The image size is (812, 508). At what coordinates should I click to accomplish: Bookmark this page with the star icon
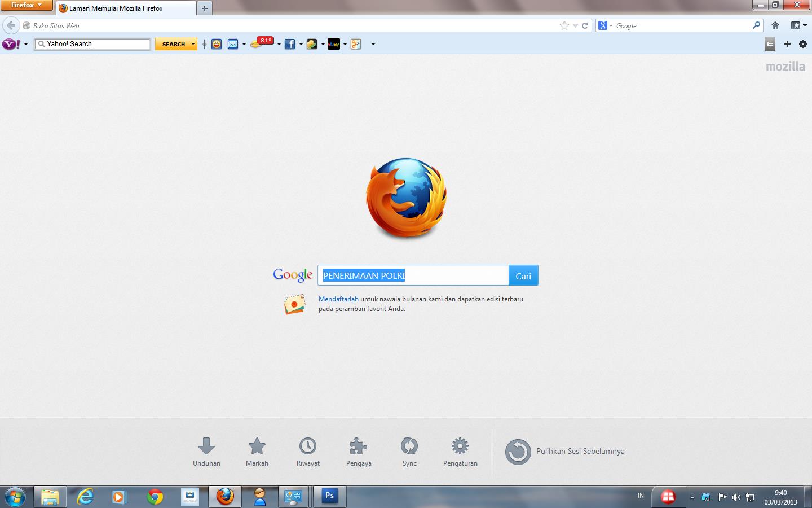[x=564, y=25]
